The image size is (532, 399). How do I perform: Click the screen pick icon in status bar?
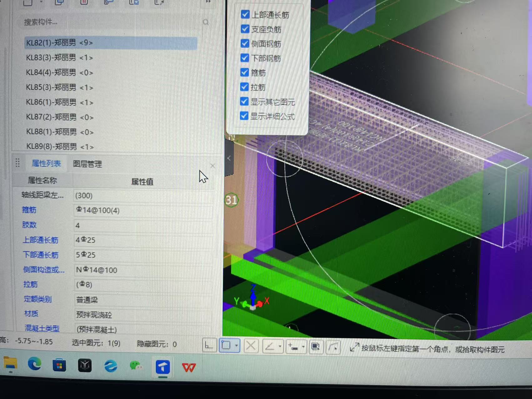316,347
